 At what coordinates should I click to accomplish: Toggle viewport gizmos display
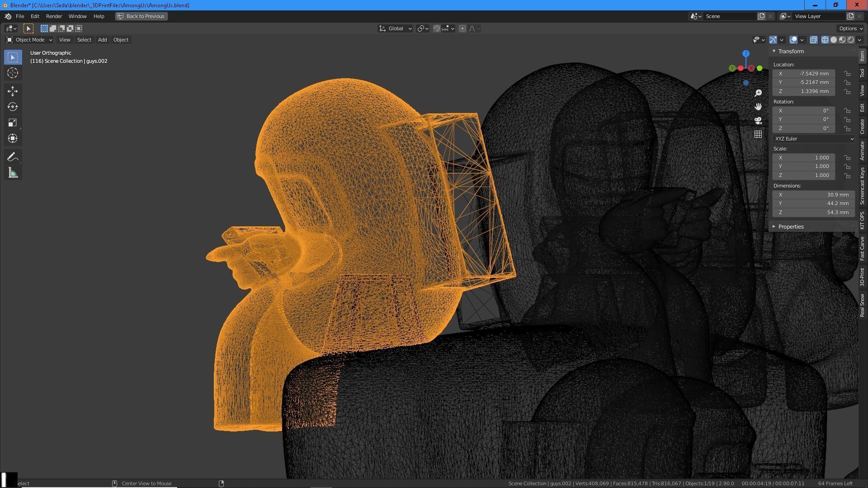[x=773, y=40]
